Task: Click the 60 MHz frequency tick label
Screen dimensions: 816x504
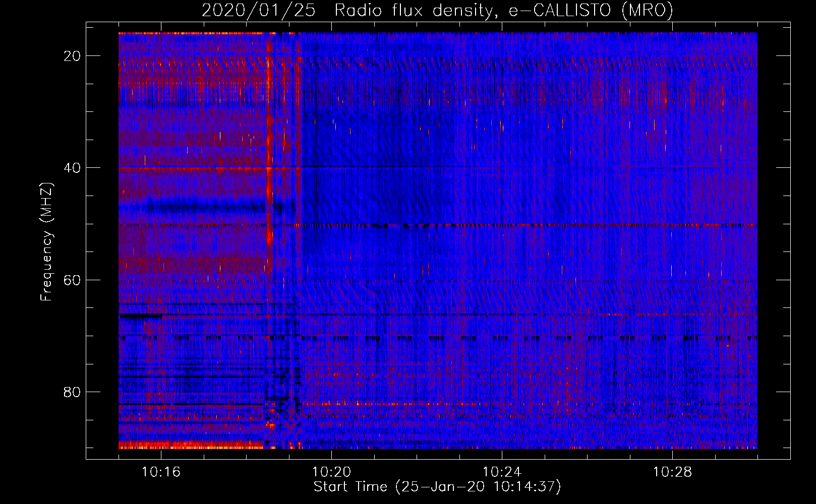Action: pyautogui.click(x=72, y=280)
